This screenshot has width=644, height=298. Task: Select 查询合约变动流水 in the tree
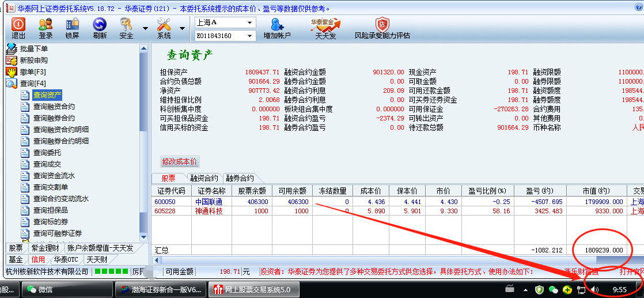click(61, 199)
